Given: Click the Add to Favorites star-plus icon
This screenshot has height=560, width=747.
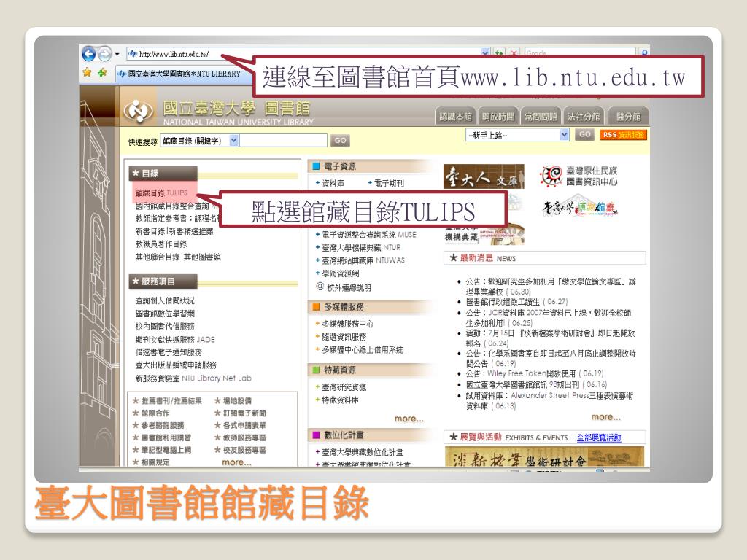Looking at the screenshot, I should point(102,72).
